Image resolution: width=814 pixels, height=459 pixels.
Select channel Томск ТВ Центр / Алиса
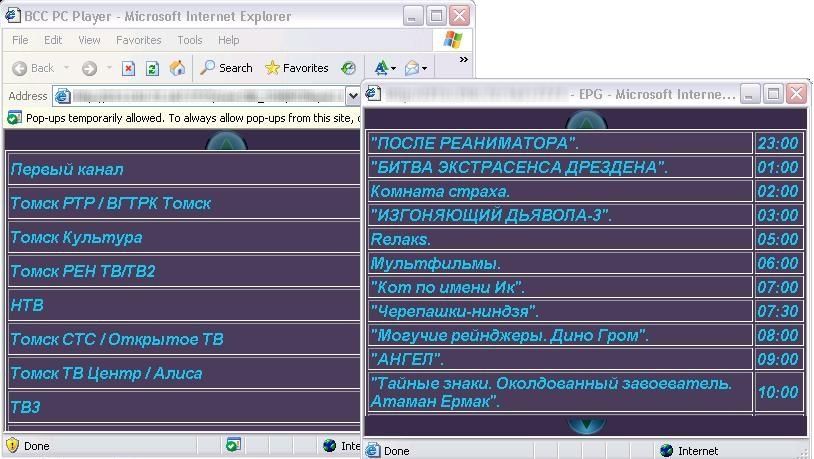tap(184, 373)
